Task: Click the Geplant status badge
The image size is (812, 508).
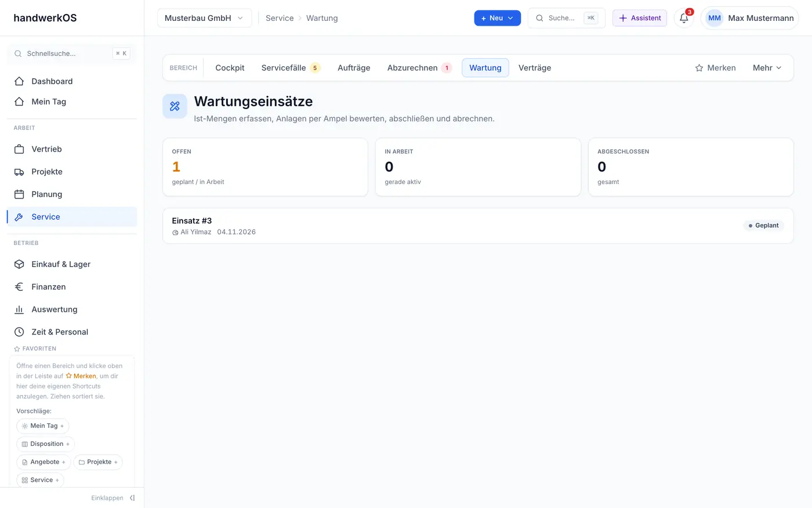Action: point(763,225)
